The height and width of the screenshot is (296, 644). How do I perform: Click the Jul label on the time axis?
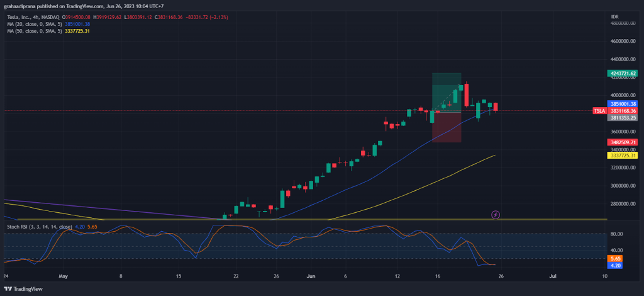pos(553,276)
